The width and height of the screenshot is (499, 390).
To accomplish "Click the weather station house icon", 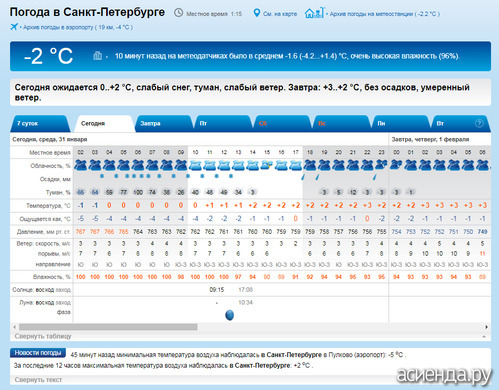I will (x=314, y=13).
